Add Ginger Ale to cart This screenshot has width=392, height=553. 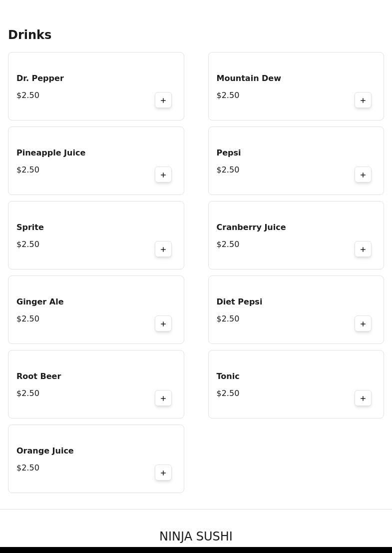point(163,324)
